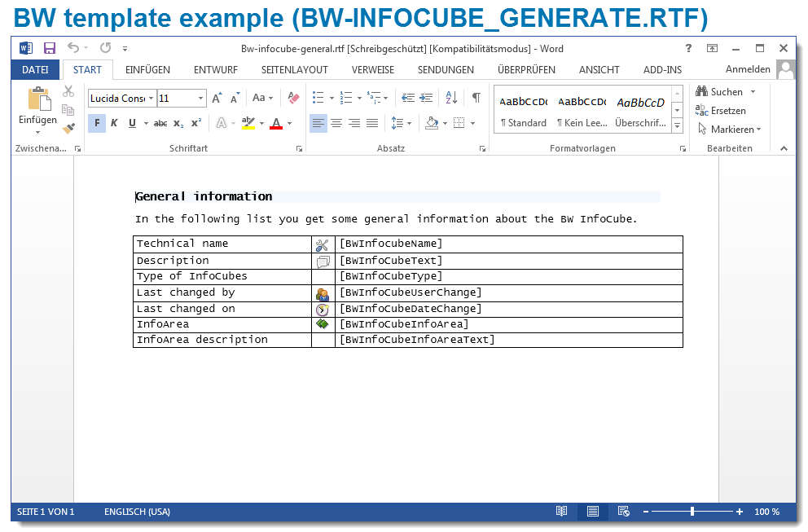808x532 pixels.
Task: Toggle show paragraph marks ¶
Action: click(476, 98)
